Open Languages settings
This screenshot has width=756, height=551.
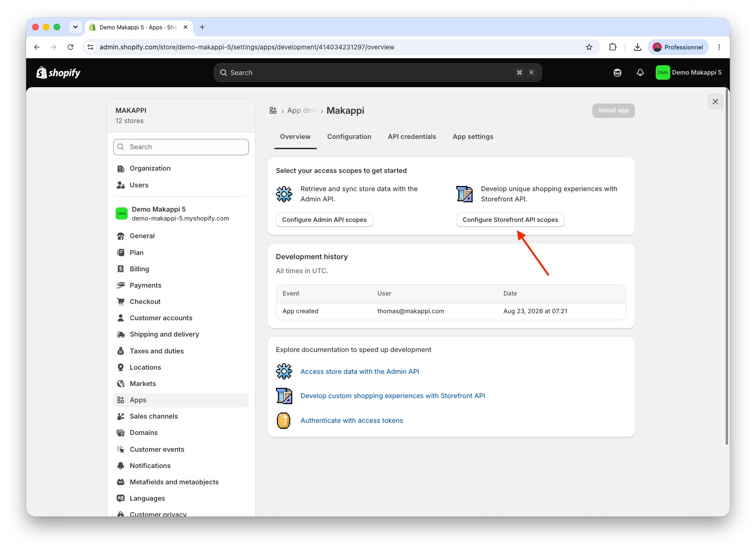181,498
